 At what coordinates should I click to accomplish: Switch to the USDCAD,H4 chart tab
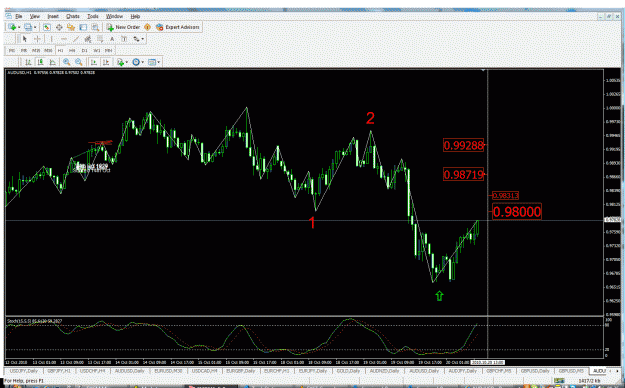click(204, 371)
